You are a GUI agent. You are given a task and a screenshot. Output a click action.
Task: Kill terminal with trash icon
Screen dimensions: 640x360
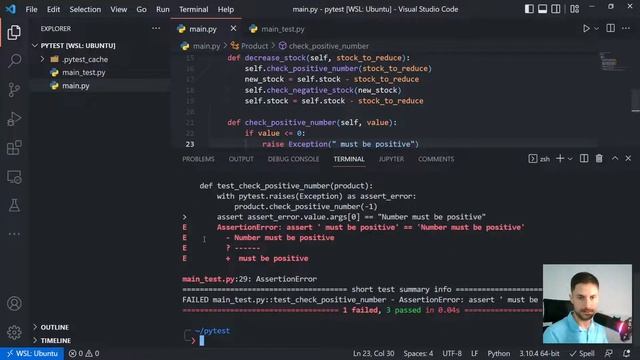tap(599, 158)
